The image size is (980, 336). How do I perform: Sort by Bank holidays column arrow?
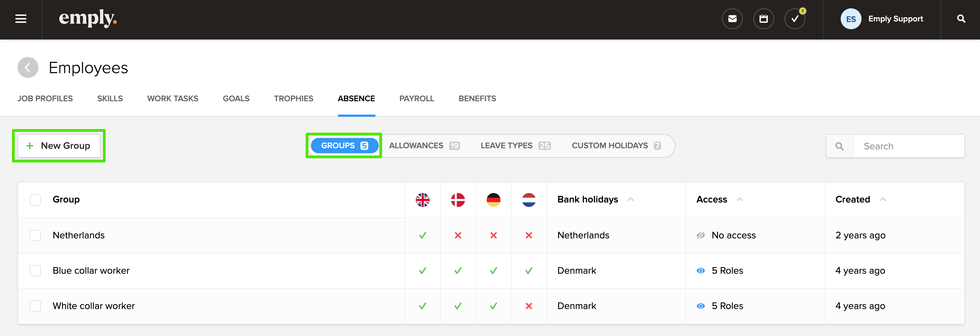tap(630, 199)
